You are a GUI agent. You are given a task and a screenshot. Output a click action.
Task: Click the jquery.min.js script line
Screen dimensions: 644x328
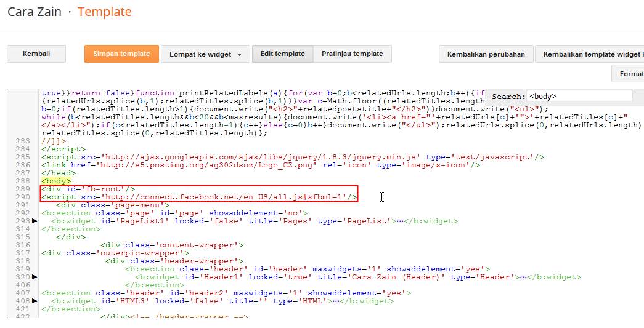(x=293, y=157)
